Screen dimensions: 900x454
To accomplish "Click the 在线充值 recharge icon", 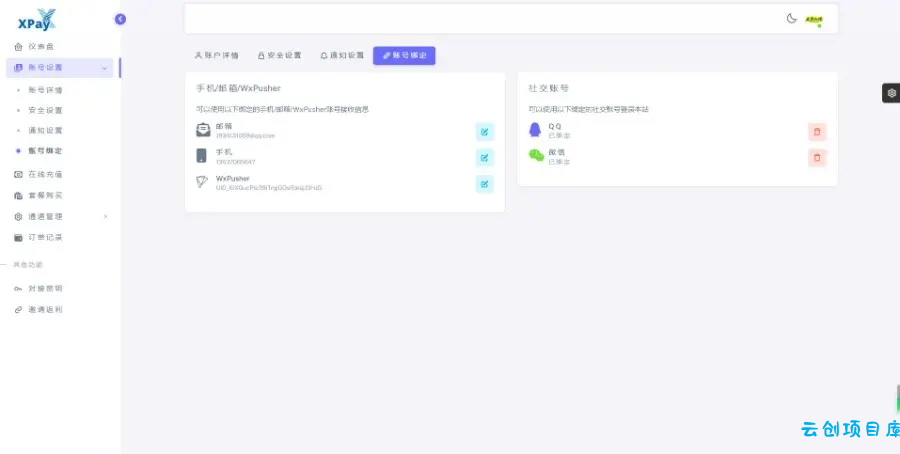I will tap(18, 174).
